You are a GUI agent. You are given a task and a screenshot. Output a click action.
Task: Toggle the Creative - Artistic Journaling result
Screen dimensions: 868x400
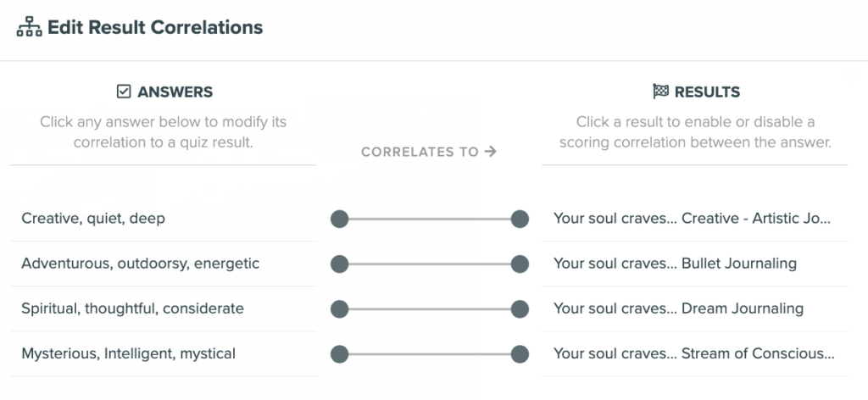695,219
